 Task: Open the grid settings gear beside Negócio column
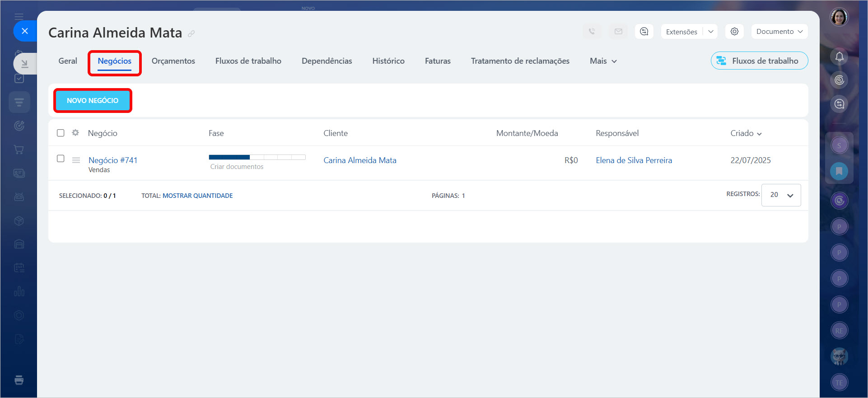pyautogui.click(x=75, y=133)
